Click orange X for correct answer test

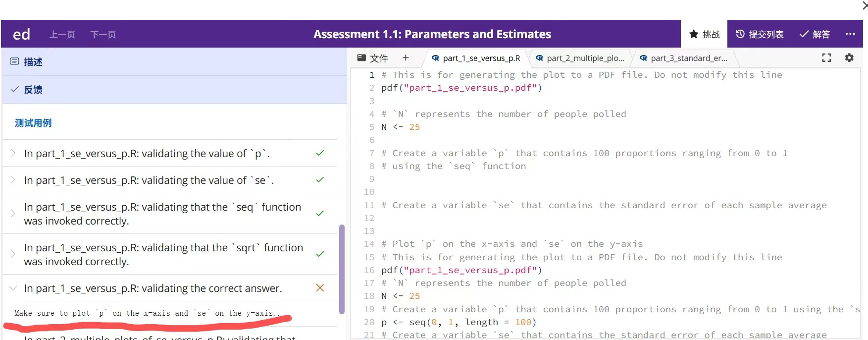pyautogui.click(x=320, y=288)
